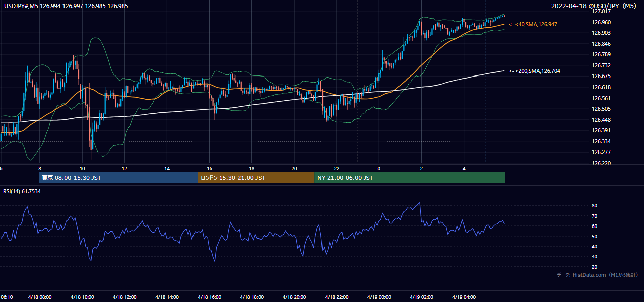
Task: Click price level 126.903 on the axis
Action: coord(601,33)
